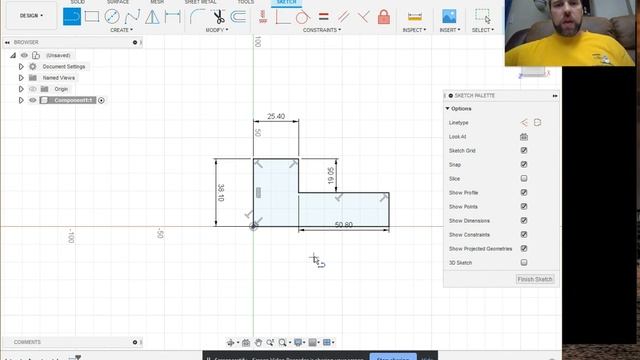
Task: Select the Spline sketch tool
Action: point(132,17)
